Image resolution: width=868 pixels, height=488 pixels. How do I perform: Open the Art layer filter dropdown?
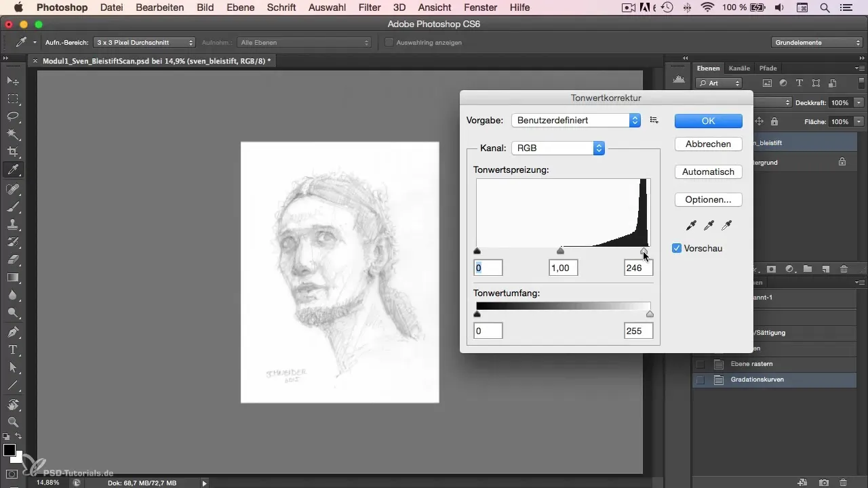click(x=719, y=83)
